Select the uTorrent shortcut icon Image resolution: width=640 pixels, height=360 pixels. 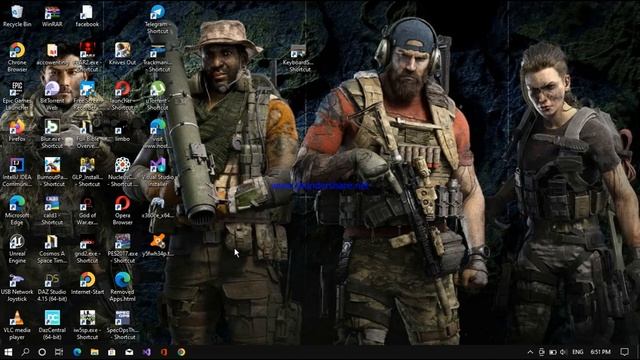tap(158, 96)
